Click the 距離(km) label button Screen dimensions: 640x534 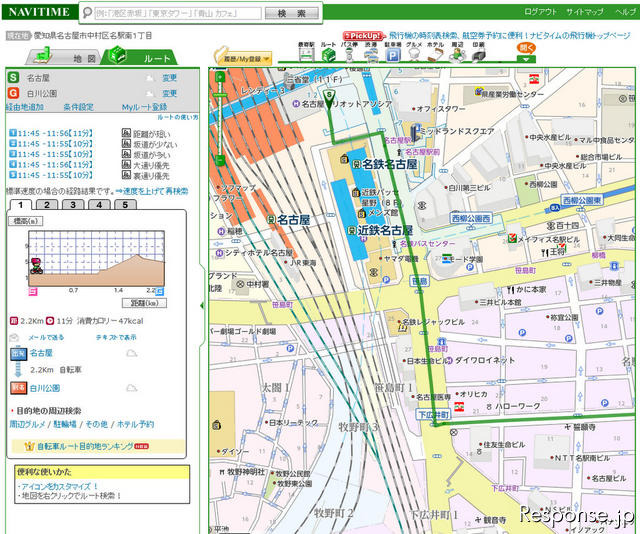tap(144, 303)
